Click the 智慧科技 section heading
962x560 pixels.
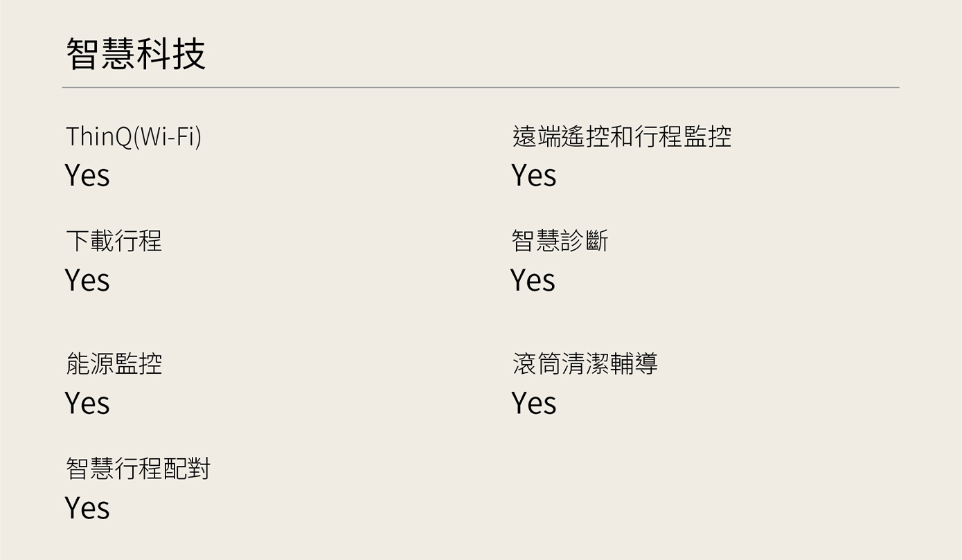[136, 54]
